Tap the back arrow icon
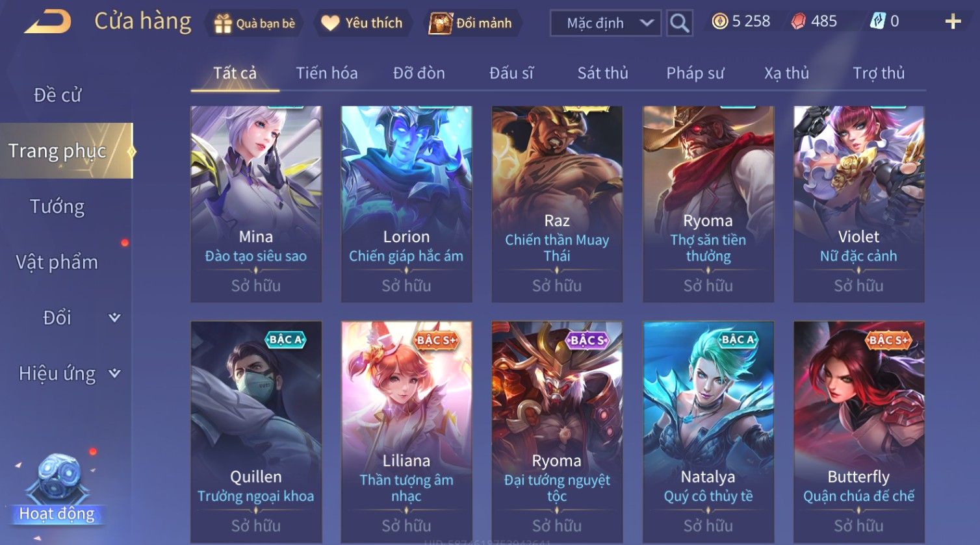980x545 pixels. [47, 22]
